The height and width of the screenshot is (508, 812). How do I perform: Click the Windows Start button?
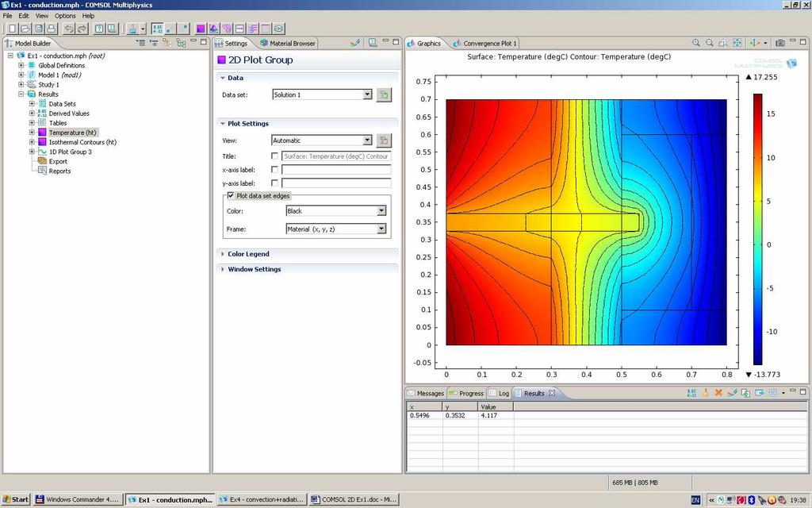tap(16, 500)
